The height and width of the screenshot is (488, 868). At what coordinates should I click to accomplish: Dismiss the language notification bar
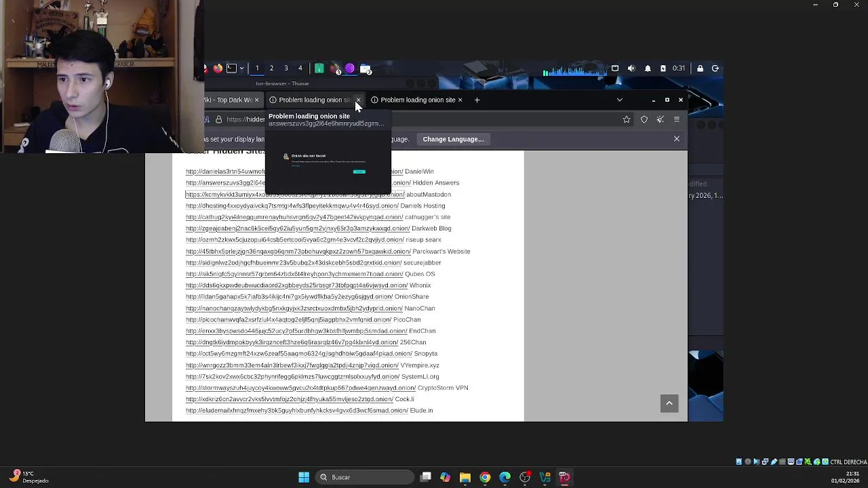[x=676, y=139]
